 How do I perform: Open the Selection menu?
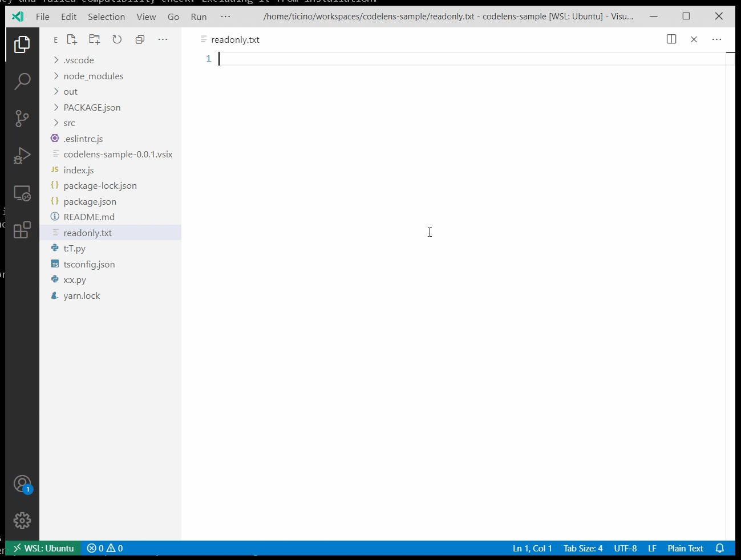pyautogui.click(x=106, y=17)
